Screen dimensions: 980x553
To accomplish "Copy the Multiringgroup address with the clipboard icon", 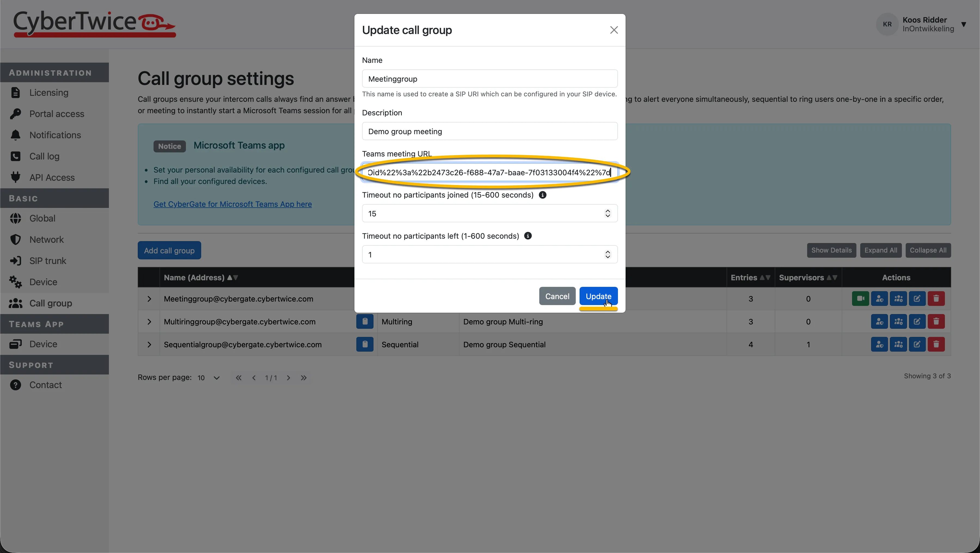I will pos(365,321).
